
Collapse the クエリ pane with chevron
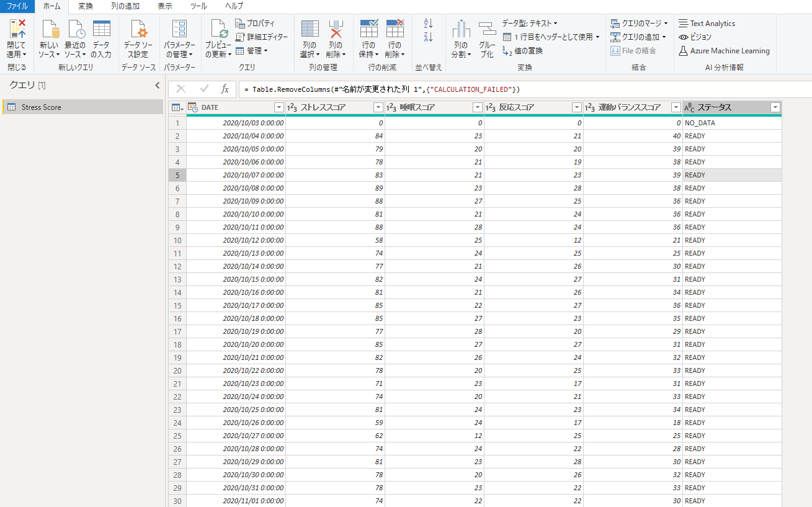coord(157,86)
